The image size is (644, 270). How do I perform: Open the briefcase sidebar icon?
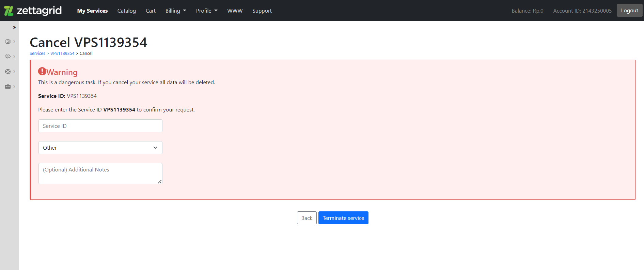pos(8,87)
